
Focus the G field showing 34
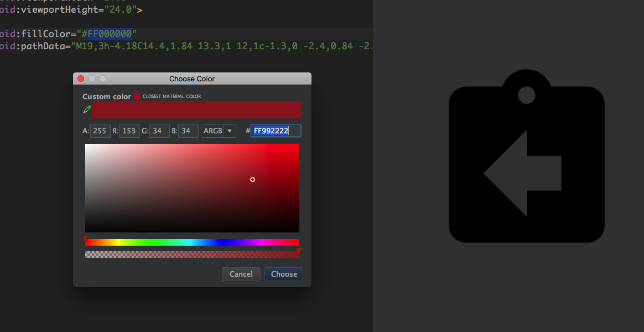click(160, 131)
